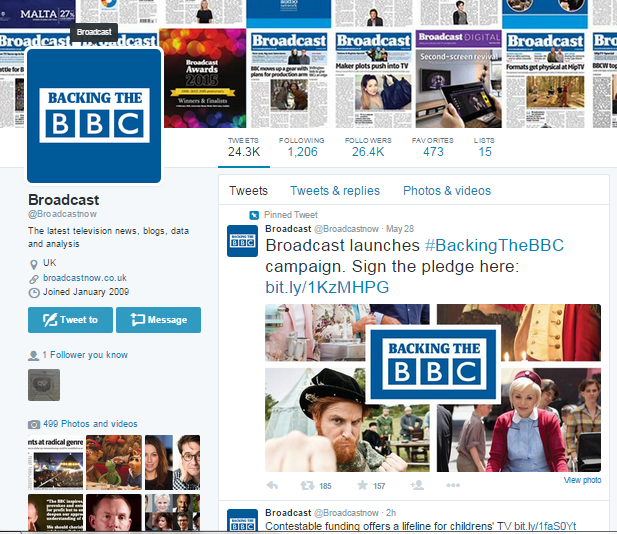The image size is (617, 534).
Task: Click the Broadcast Awards 2015 header cover
Action: pos(205,78)
